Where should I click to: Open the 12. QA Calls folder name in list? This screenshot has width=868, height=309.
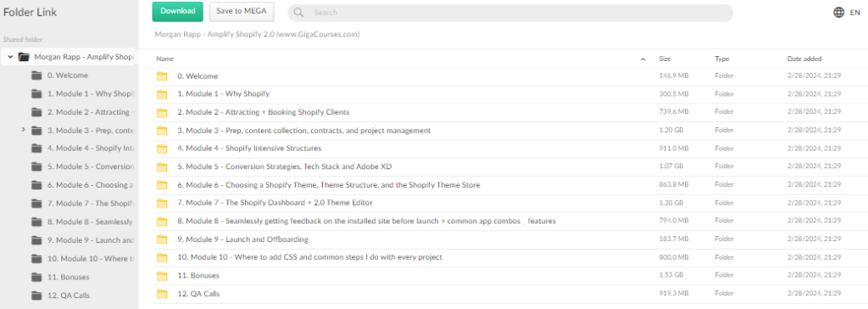click(198, 294)
